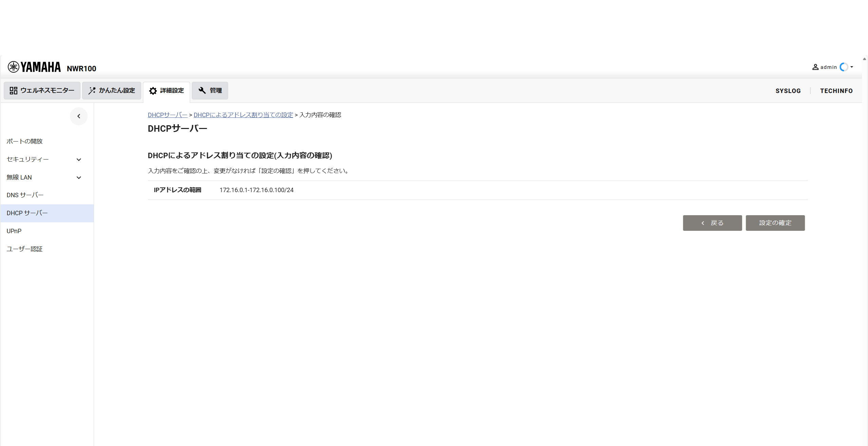Select DNS サーバー in the sidebar
Screen dimensions: 868x446
(25, 195)
